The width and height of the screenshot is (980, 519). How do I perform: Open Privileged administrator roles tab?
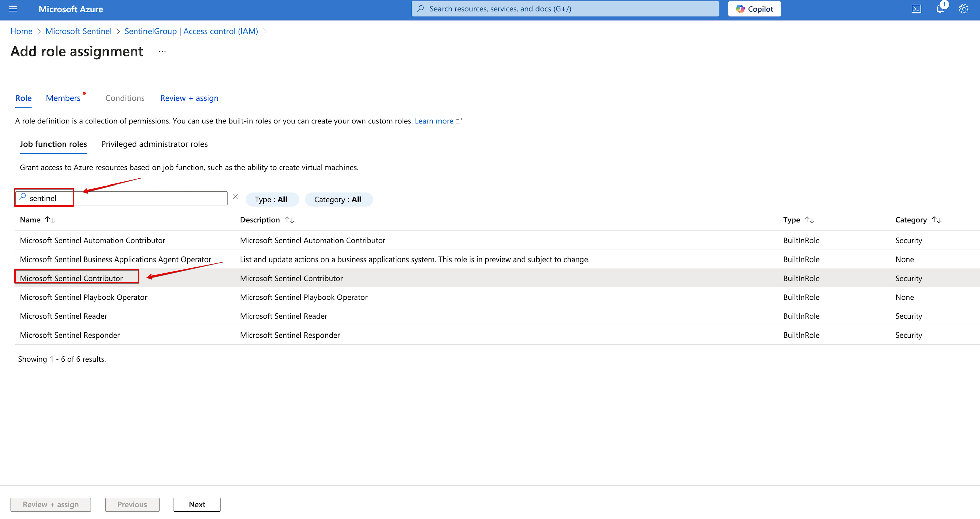click(x=154, y=144)
